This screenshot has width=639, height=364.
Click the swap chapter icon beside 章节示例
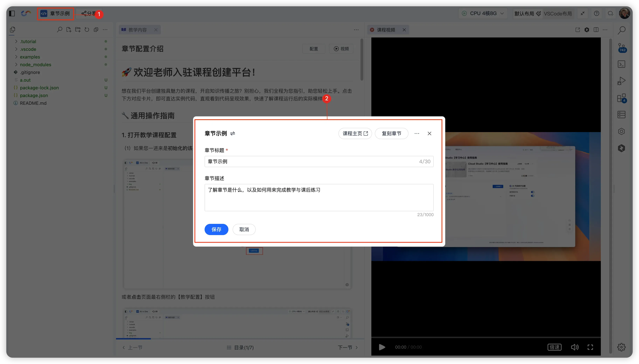coord(232,133)
